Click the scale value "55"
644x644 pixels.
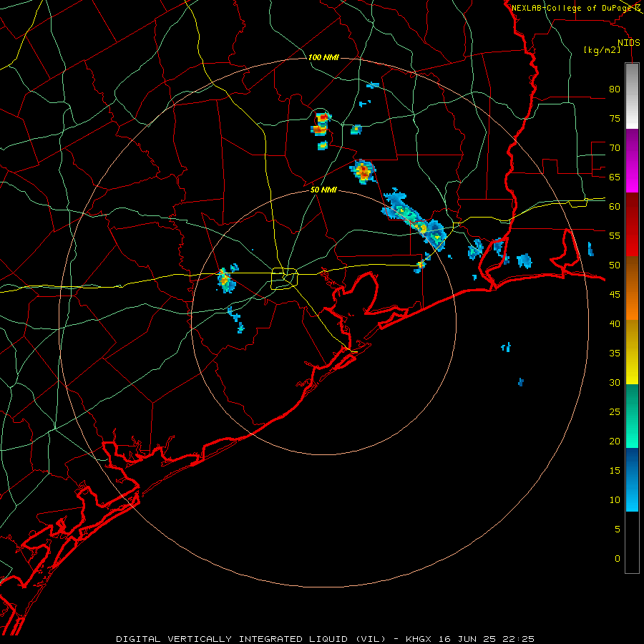pyautogui.click(x=615, y=235)
